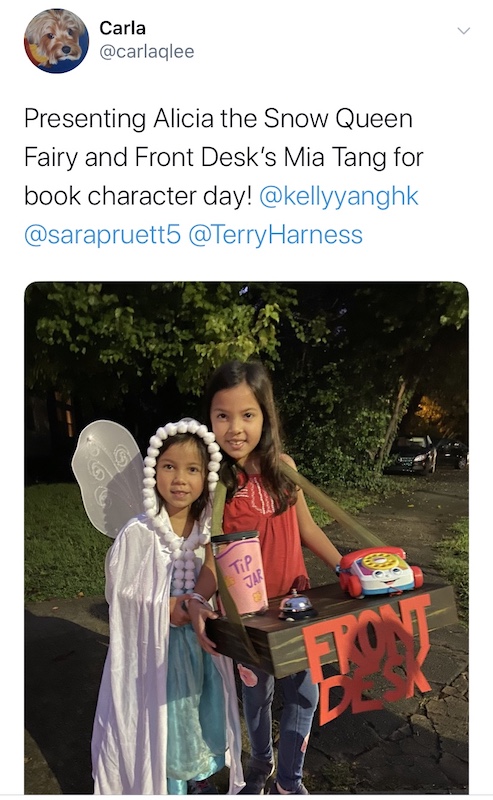Image resolution: width=493 pixels, height=800 pixels.
Task: Open Carla's dog profile picture
Action: 56,40
